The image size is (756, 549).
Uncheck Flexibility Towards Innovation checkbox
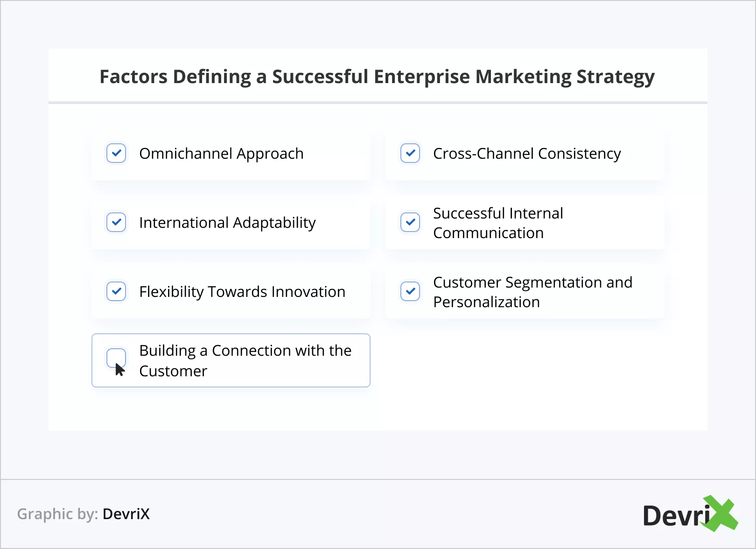coord(116,291)
